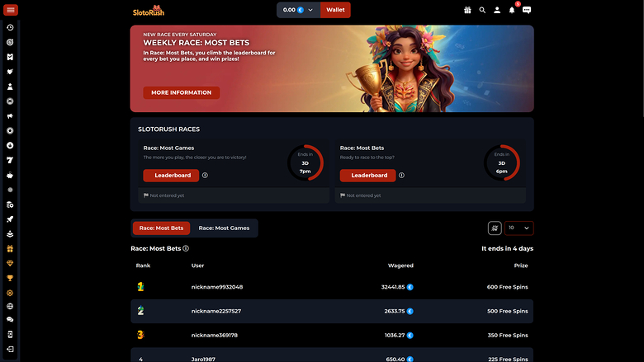Screen dimensions: 644x362
Task: Click the coins stack sidebar icon
Action: click(x=10, y=205)
